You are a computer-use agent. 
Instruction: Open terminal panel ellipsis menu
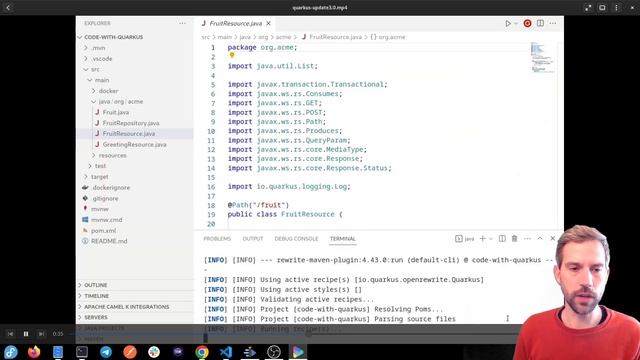[527, 238]
